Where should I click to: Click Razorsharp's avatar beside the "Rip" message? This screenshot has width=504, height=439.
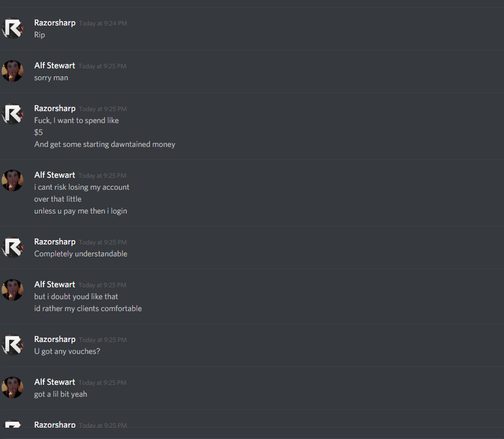[12, 28]
